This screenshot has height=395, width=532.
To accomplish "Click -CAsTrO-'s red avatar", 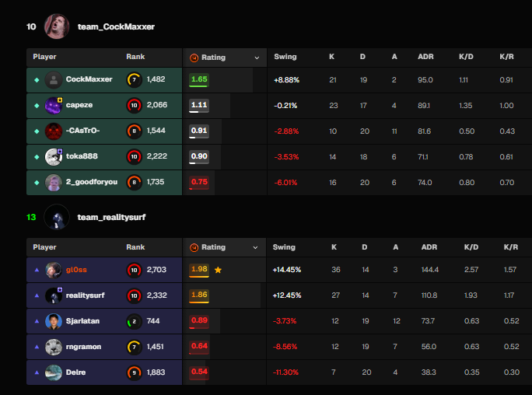I will coord(54,131).
